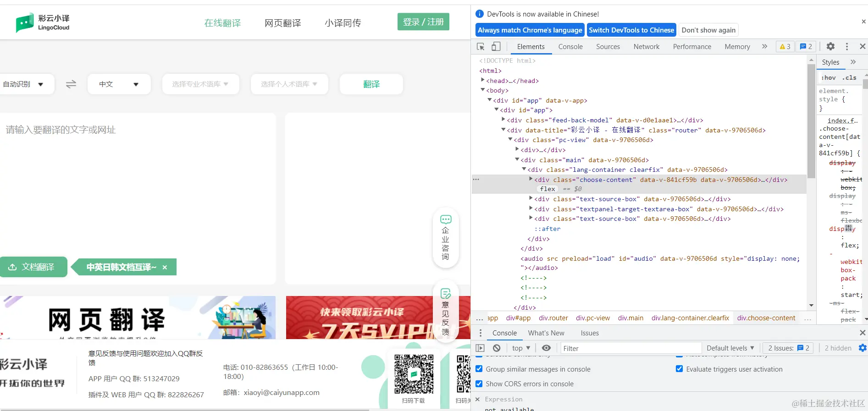Open the 中文 target language dropdown
This screenshot has height=411, width=868.
[x=119, y=84]
